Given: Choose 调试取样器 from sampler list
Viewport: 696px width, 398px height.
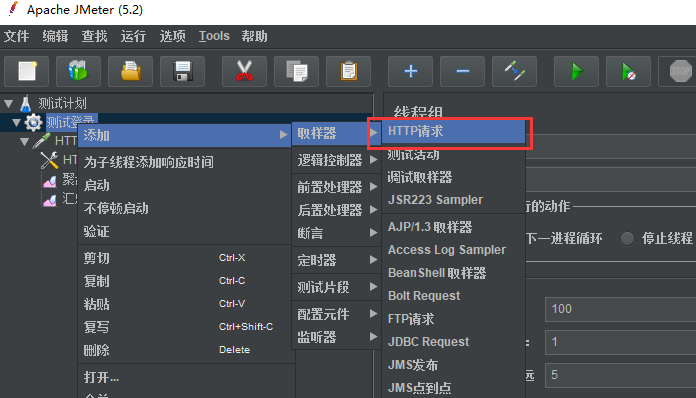Looking at the screenshot, I should (x=453, y=177).
